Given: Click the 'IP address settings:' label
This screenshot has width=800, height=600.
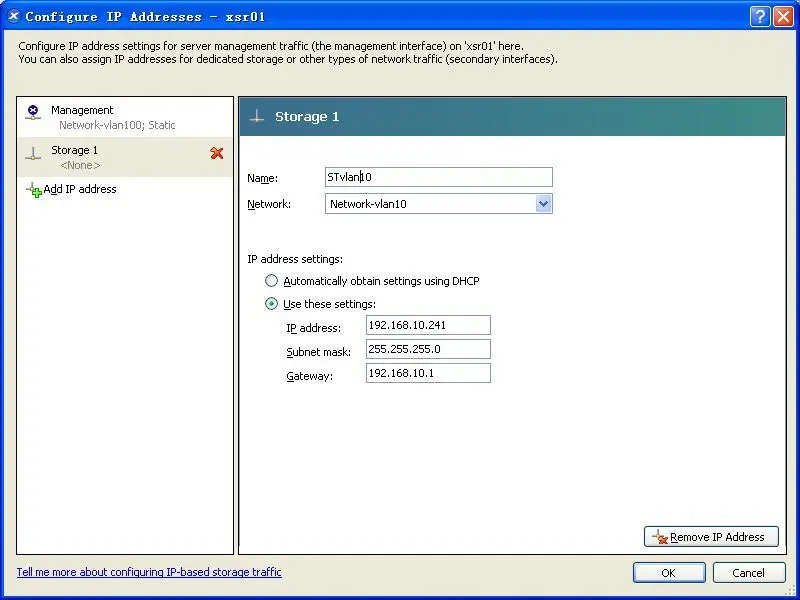Looking at the screenshot, I should pyautogui.click(x=295, y=259).
